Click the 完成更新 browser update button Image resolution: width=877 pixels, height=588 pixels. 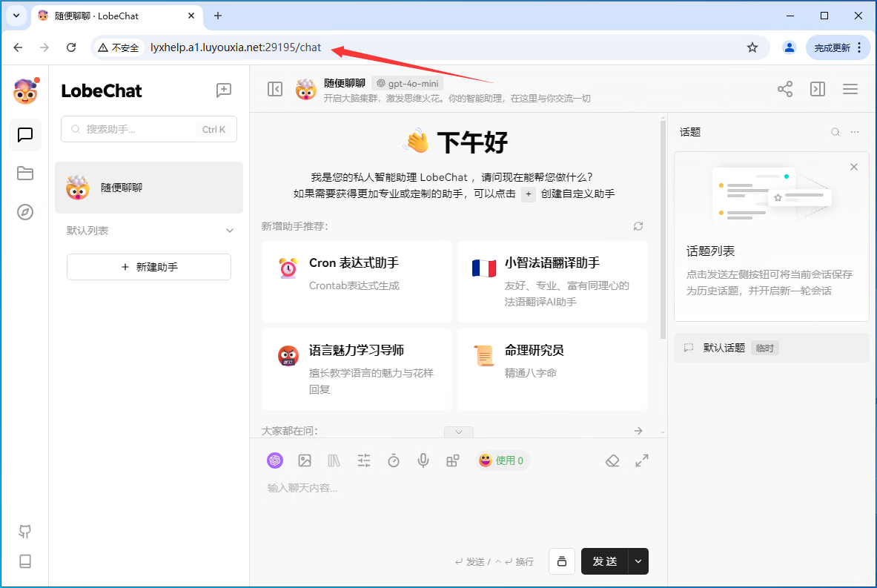click(838, 47)
